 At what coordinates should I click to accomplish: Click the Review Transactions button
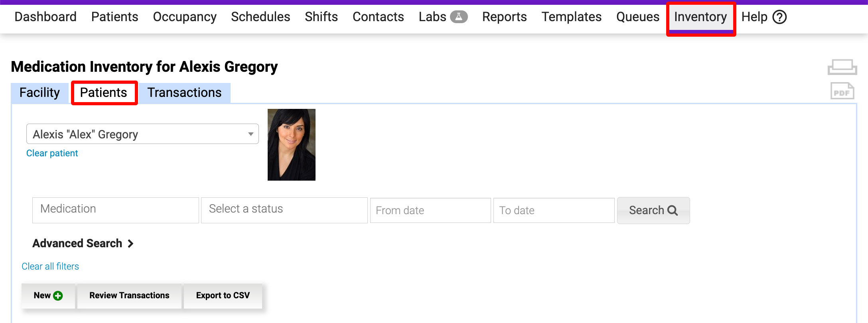point(129,295)
